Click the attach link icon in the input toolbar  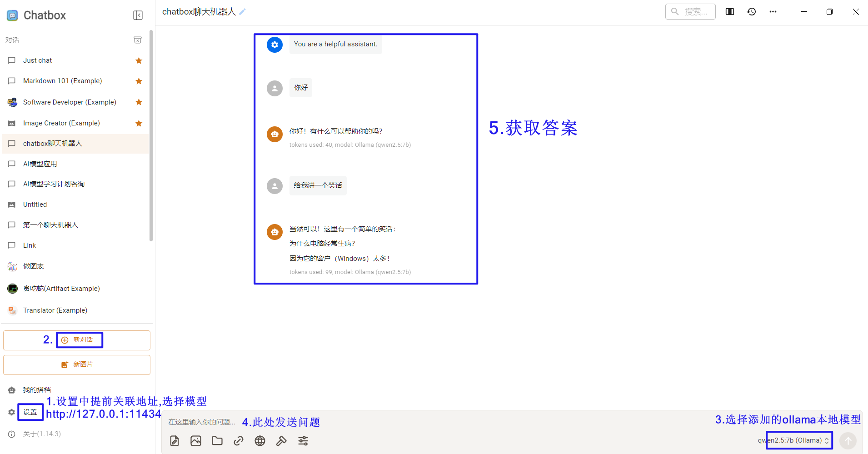(x=239, y=441)
